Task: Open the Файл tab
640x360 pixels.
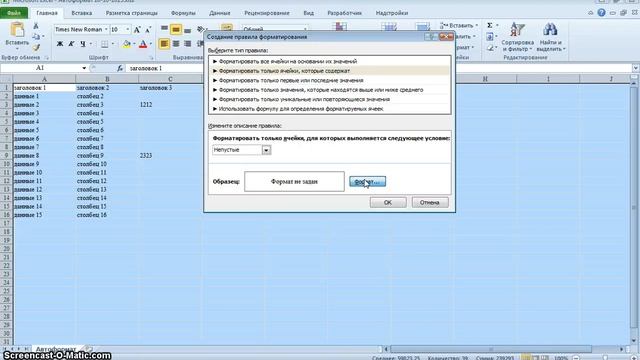Action: tap(14, 13)
